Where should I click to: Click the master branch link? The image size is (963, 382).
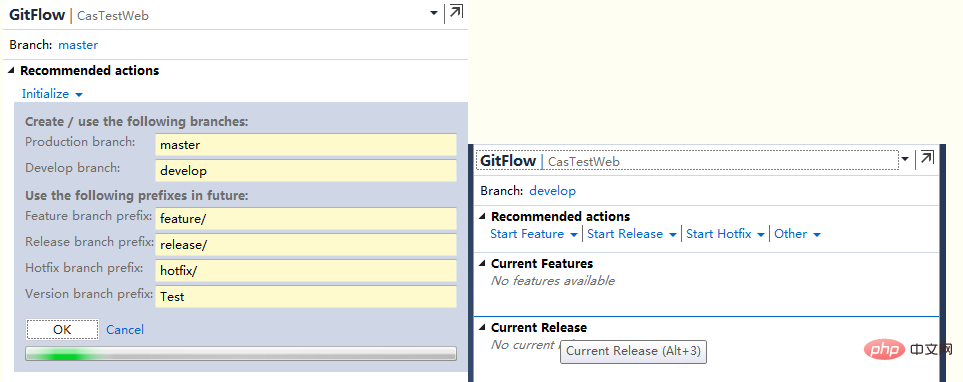coord(78,45)
